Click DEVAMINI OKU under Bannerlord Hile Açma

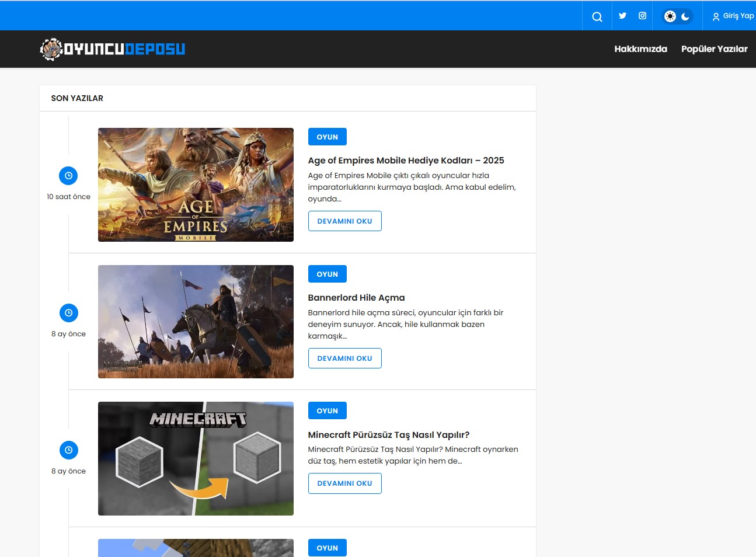(344, 358)
